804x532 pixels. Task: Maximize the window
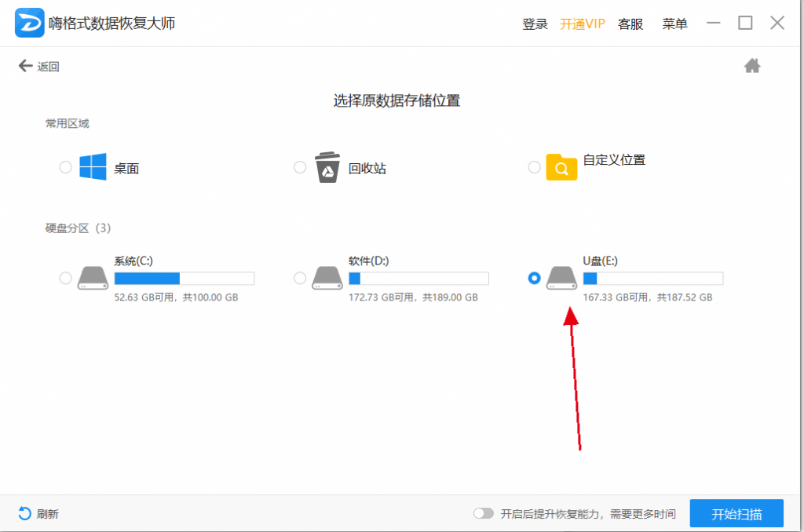[x=745, y=23]
